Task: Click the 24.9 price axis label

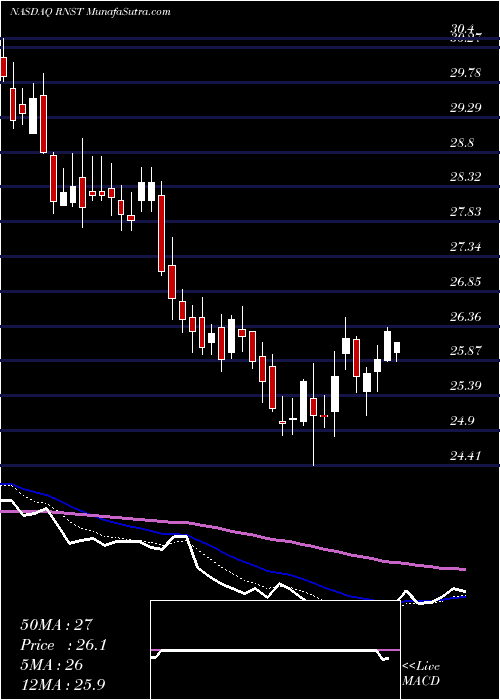Action: coord(462,421)
